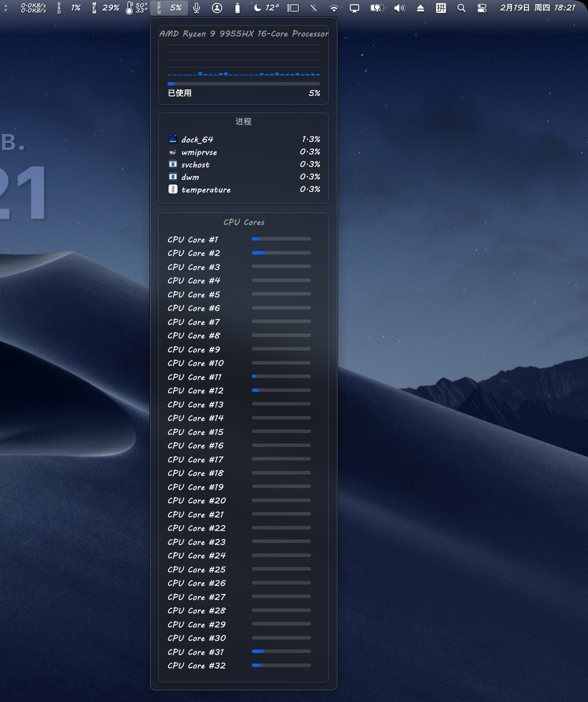This screenshot has width=588, height=702.
Task: Open Spotlight search magnifier icon
Action: [461, 8]
